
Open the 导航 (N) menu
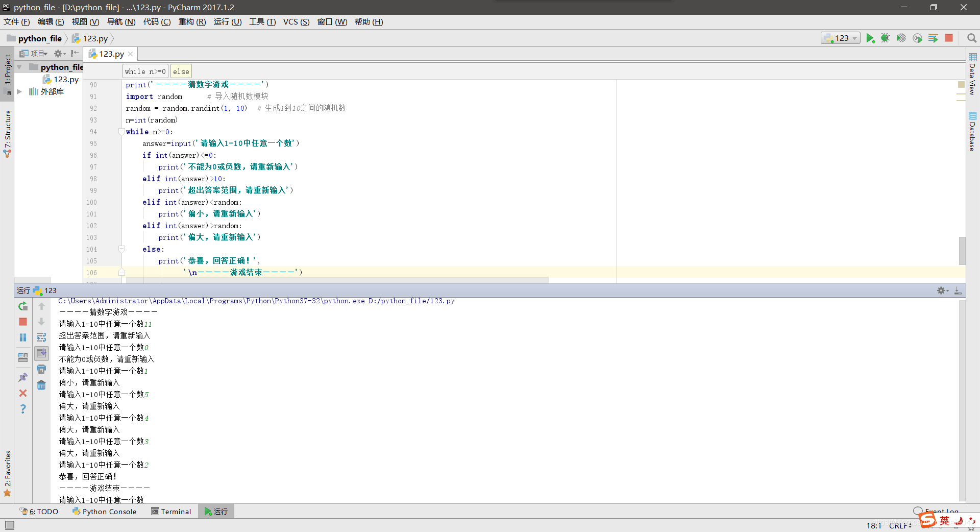tap(121, 22)
